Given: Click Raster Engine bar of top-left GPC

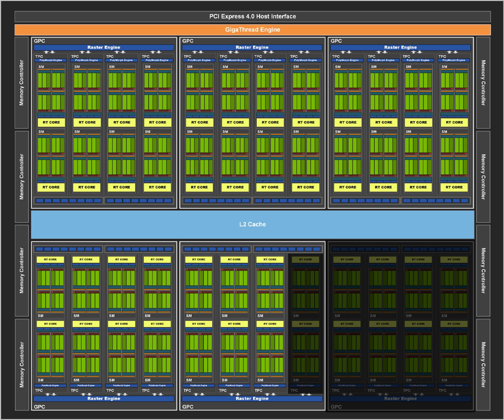Looking at the screenshot, I should pyautogui.click(x=104, y=48).
